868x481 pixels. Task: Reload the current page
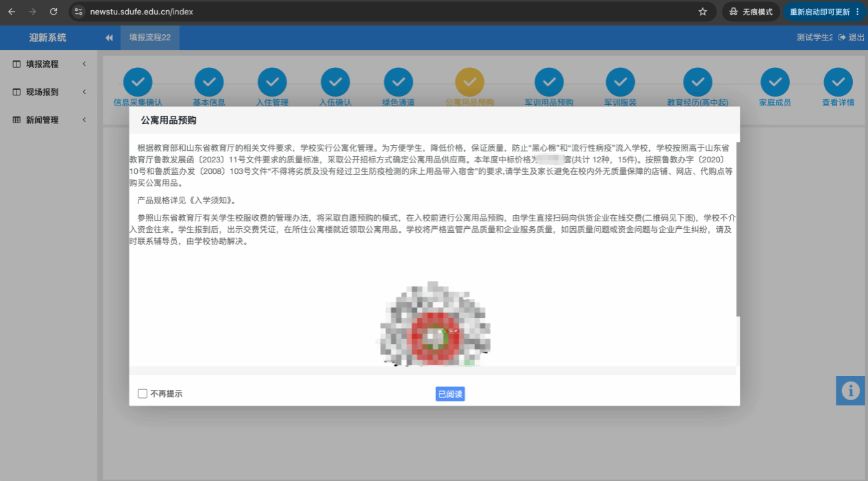click(53, 12)
